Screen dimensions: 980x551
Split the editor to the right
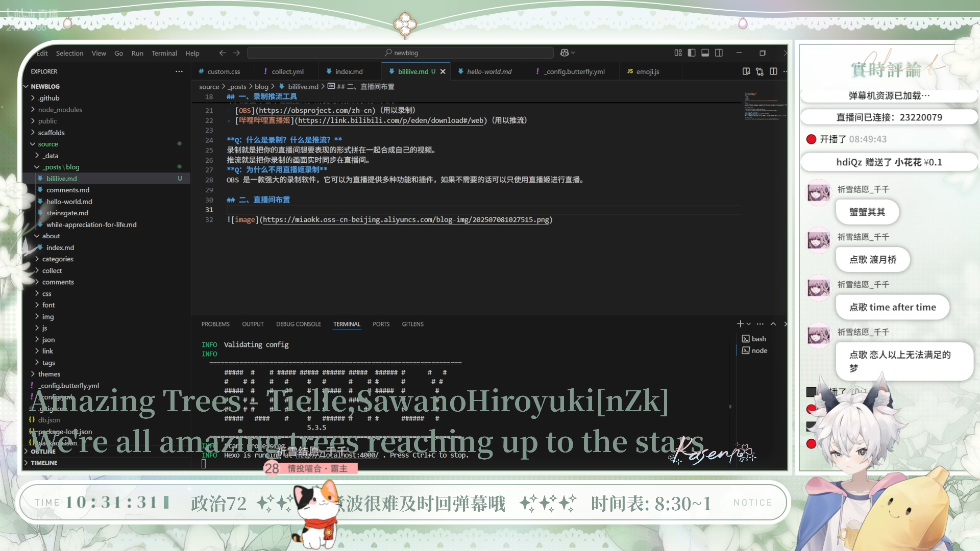coord(773,71)
